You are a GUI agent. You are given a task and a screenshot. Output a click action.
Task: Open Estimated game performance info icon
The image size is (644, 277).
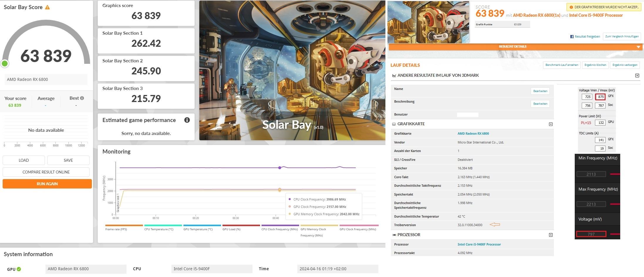point(187,120)
